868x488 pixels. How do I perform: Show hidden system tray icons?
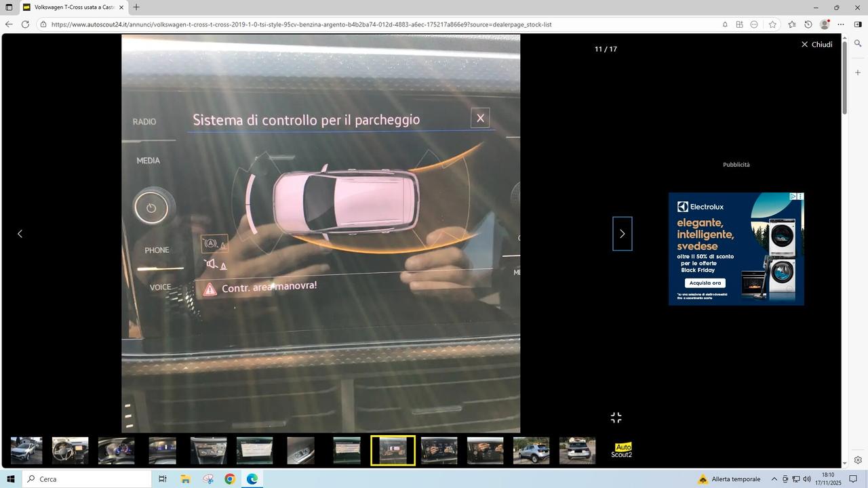(x=774, y=479)
